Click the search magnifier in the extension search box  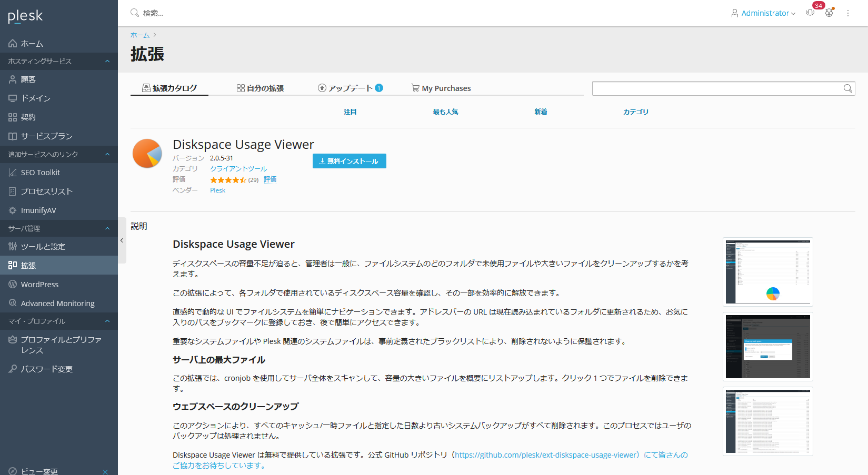coord(847,88)
